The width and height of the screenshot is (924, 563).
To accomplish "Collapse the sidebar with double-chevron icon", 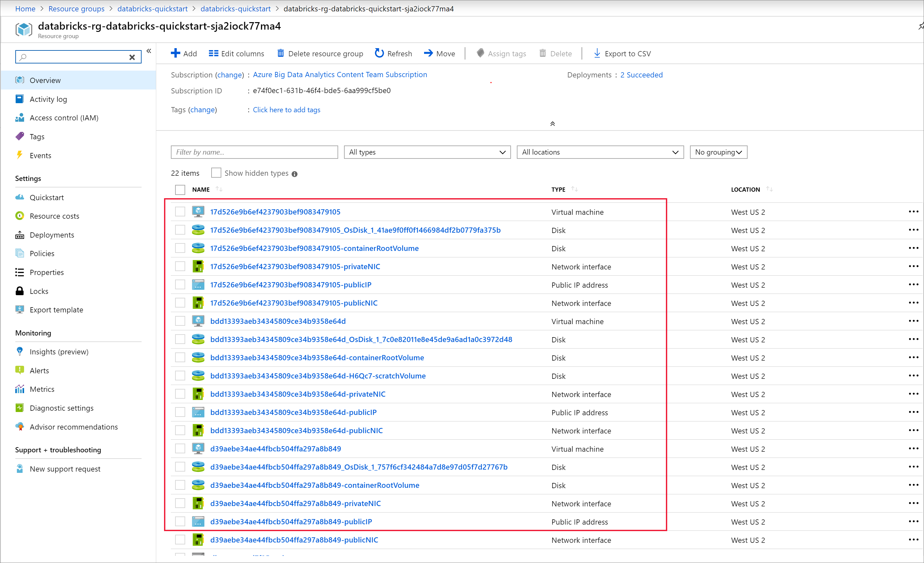I will pos(149,51).
